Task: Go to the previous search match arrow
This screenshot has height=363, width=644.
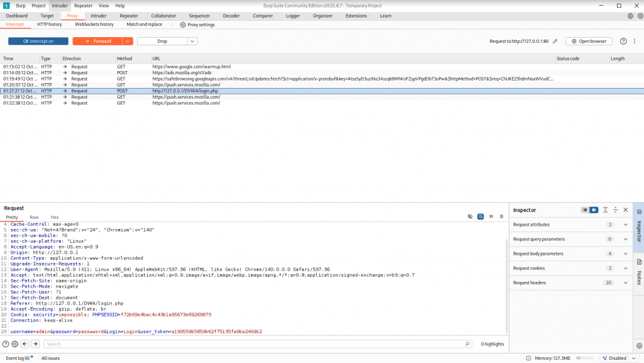Action: (x=25, y=344)
